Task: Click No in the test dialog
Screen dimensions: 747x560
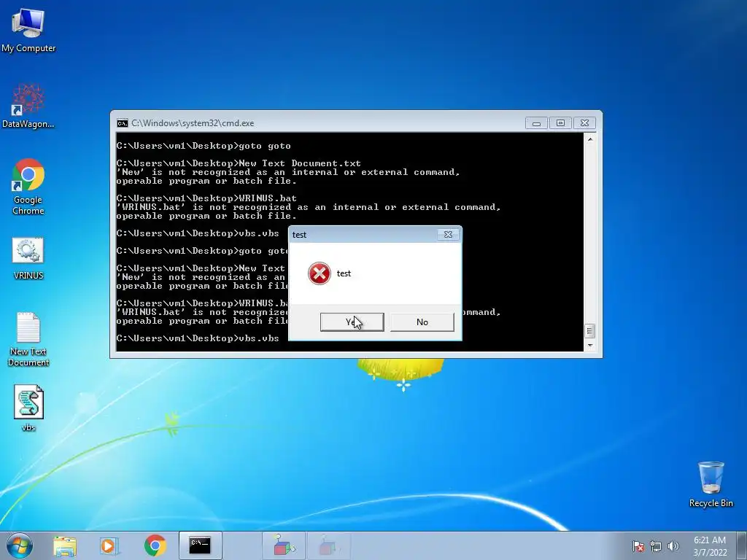Action: point(422,322)
